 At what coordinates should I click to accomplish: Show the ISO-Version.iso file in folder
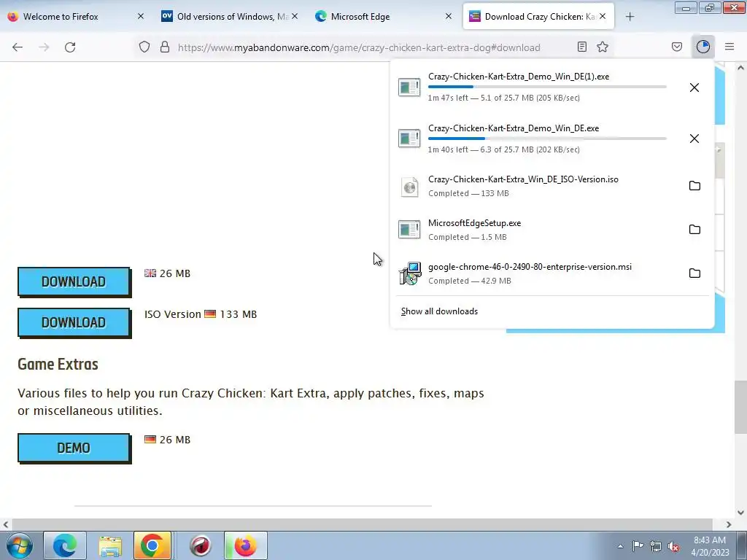tap(694, 186)
